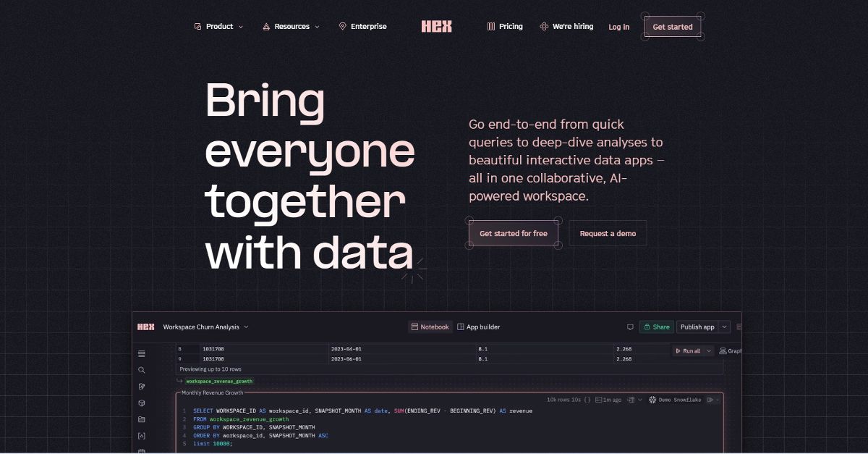
Task: Open the outline panel icon in the sidebar
Action: [x=141, y=353]
